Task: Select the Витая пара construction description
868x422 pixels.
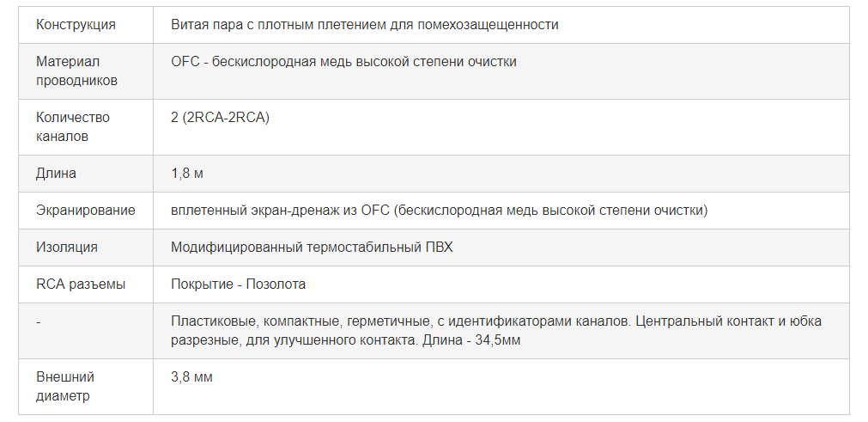Action: pos(364,25)
